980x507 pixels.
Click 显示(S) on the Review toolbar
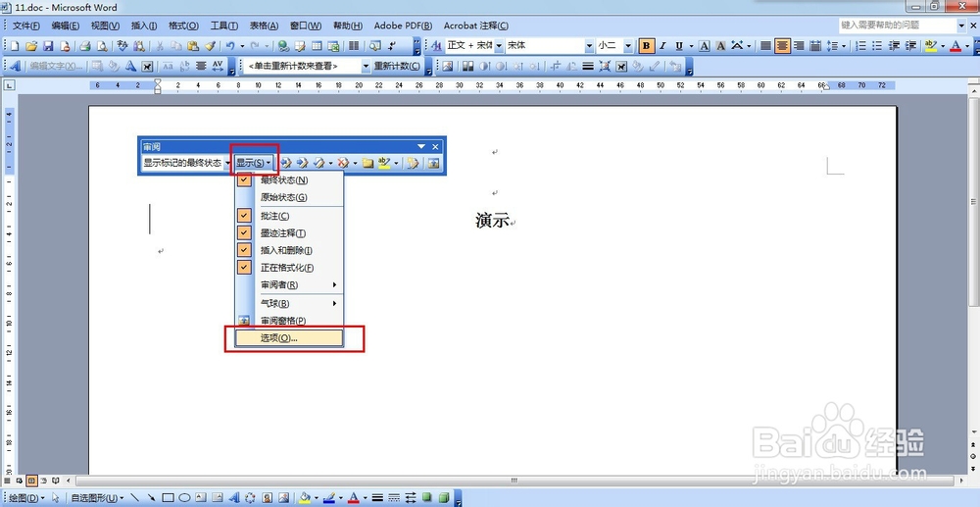click(x=253, y=163)
